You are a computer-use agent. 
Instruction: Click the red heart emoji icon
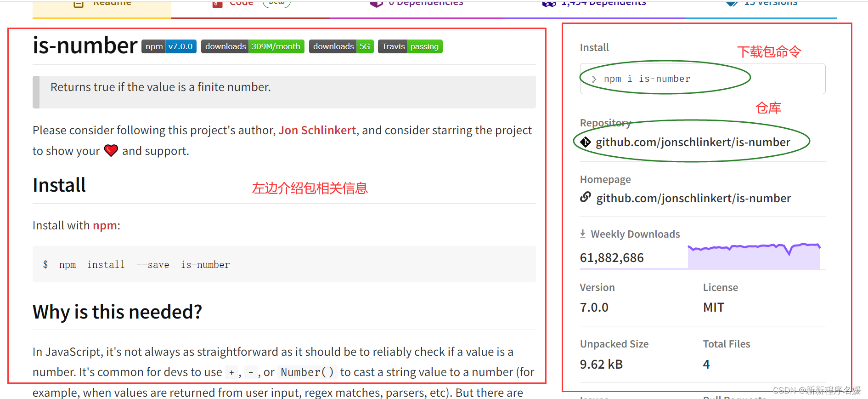111,150
